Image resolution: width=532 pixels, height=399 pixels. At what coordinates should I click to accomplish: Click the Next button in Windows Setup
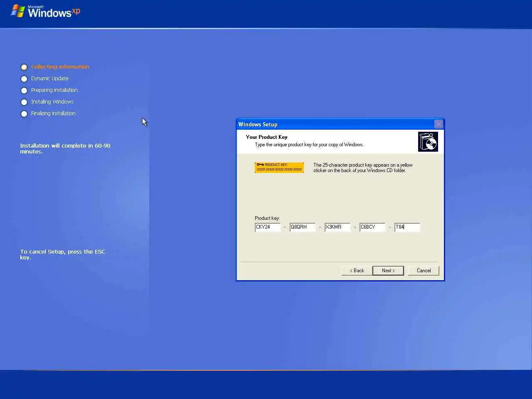point(388,271)
